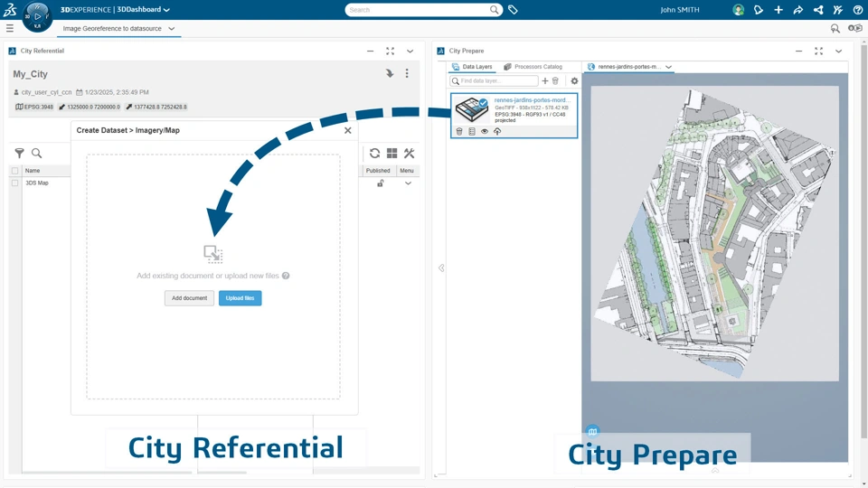Delete selected data layers with toolbar trash icon

click(555, 80)
